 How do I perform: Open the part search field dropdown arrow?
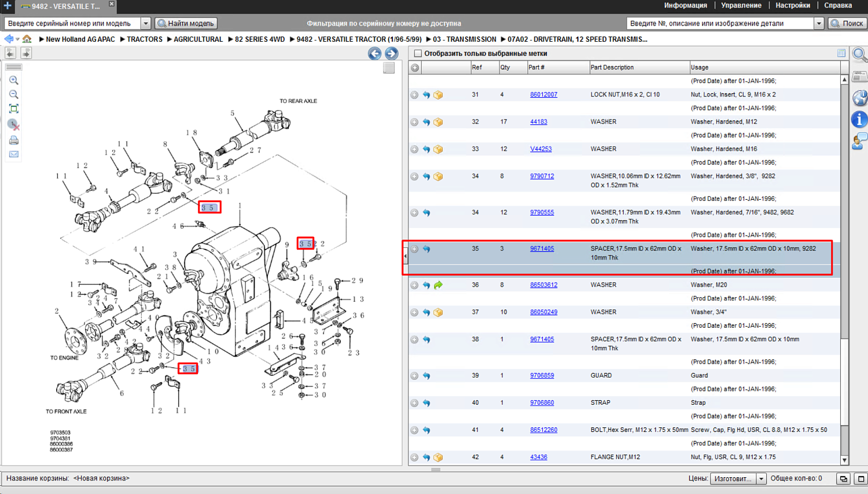point(819,24)
